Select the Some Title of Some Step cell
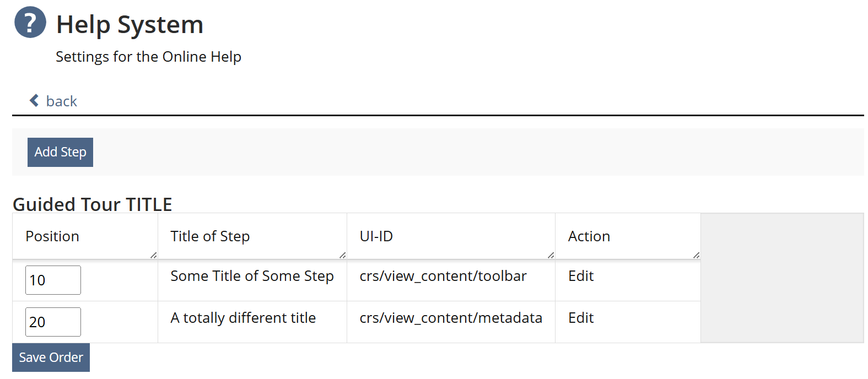Viewport: 868px width, 379px height. [x=252, y=276]
